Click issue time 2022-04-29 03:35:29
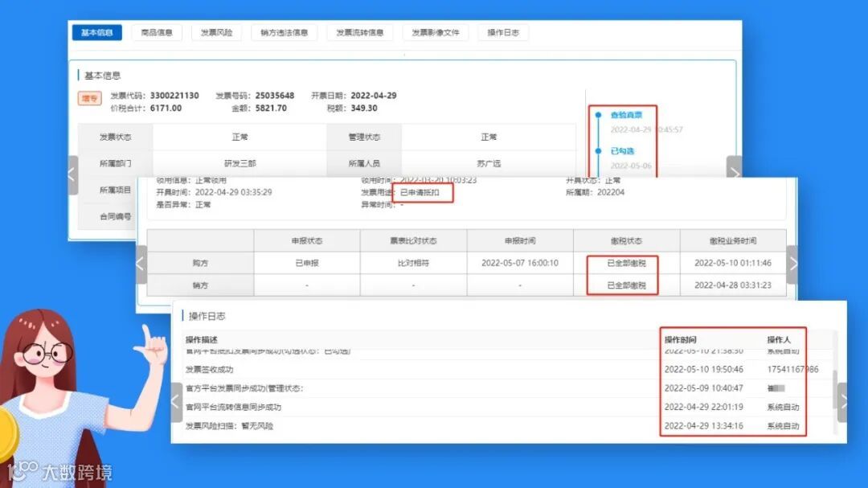This screenshot has height=488, width=868. (233, 192)
